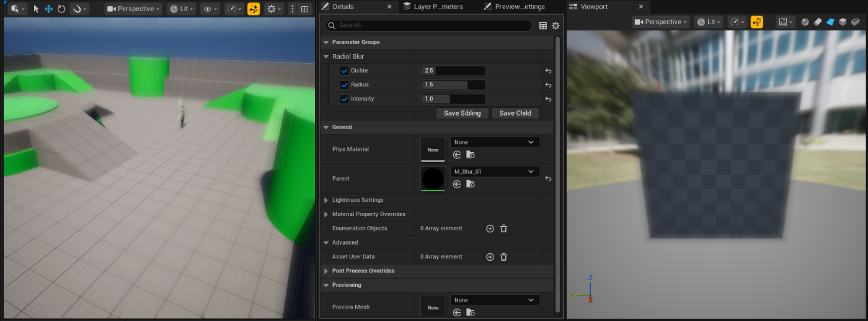868x321 pixels.
Task: Toggle realtime button in left viewport
Action: pos(254,9)
